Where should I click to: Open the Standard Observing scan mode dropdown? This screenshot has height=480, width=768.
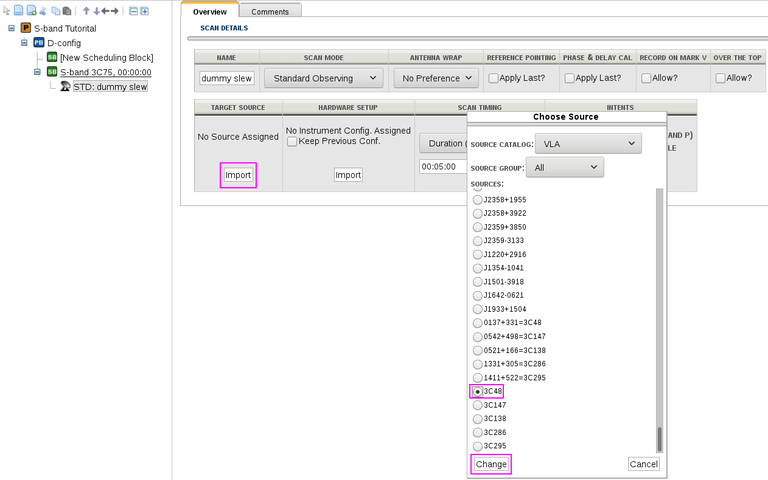323,78
